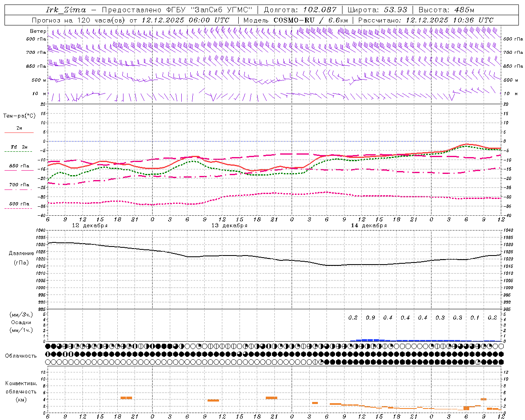Click "Рассчитано: 12.12.2025 10:36 UTC" timestamp

coord(426,20)
